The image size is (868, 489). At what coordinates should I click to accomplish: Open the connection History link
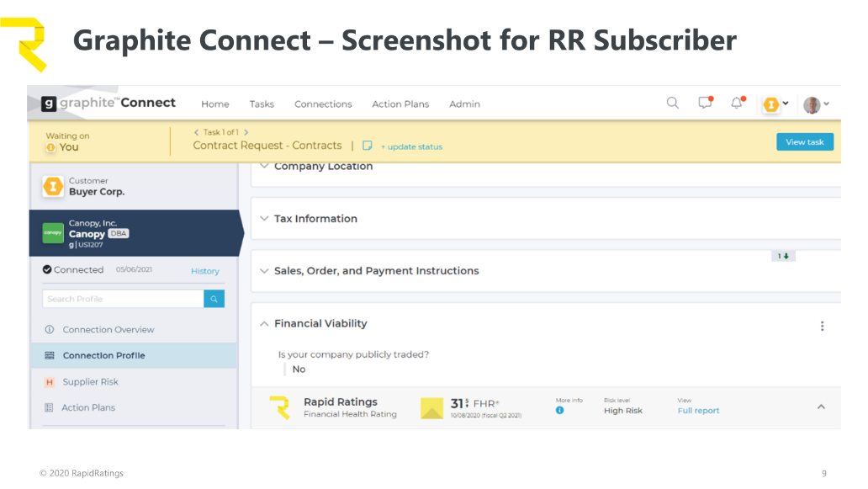pos(205,271)
